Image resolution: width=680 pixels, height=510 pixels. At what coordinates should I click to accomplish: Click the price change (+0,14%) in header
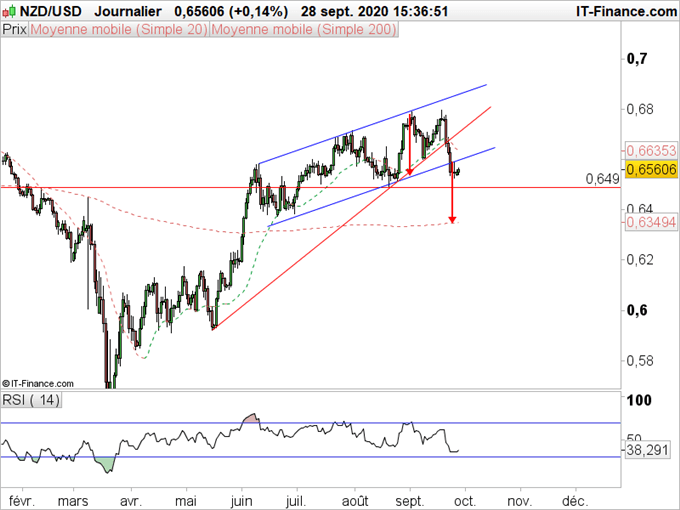[260, 11]
